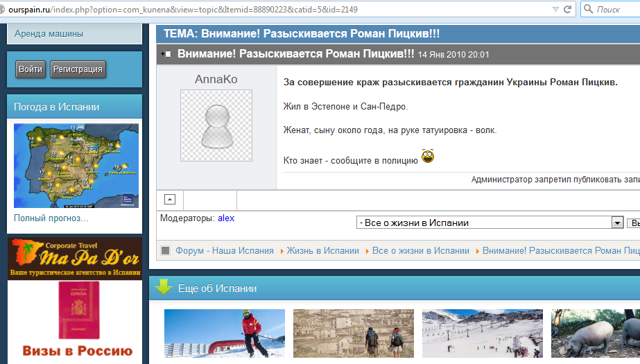
Task: Open the address bar history dropdown arrow
Action: pyautogui.click(x=555, y=9)
